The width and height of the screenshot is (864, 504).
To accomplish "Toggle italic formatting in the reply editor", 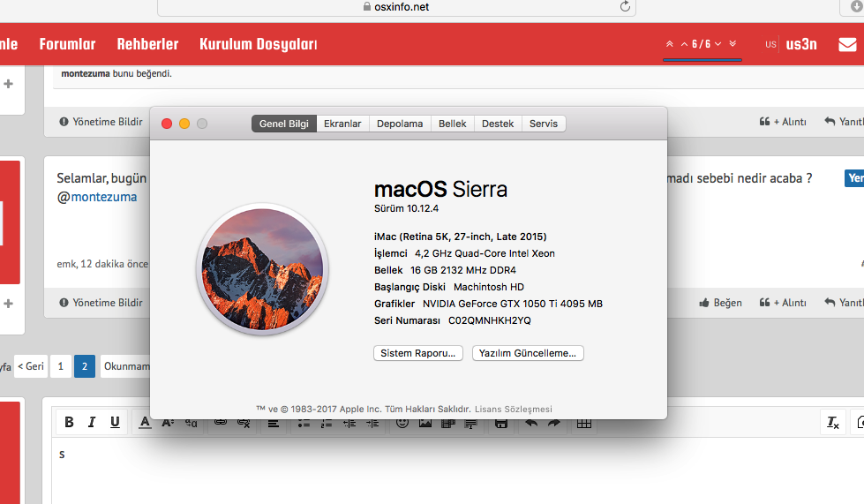I will [x=91, y=423].
